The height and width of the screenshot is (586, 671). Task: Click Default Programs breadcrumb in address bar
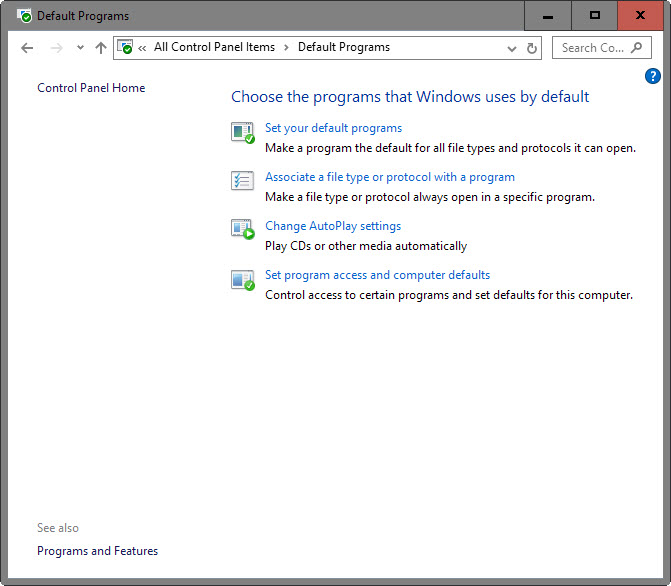coord(344,47)
